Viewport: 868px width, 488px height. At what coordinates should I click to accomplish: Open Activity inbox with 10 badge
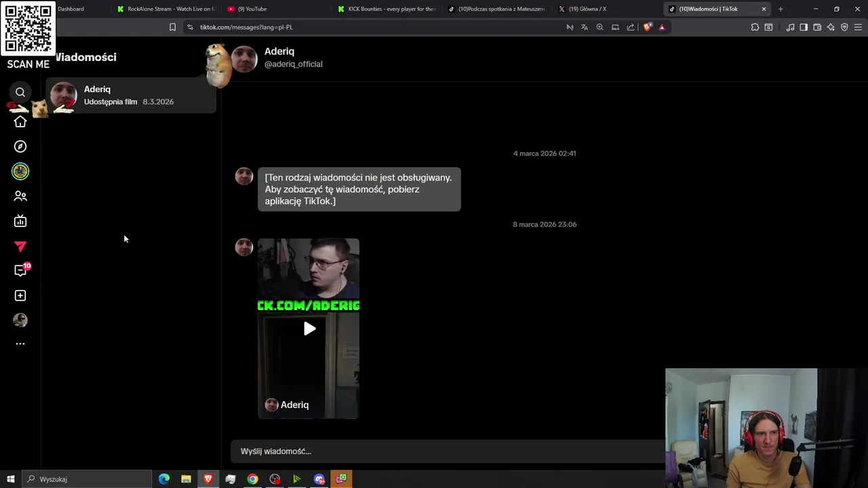coord(21,270)
